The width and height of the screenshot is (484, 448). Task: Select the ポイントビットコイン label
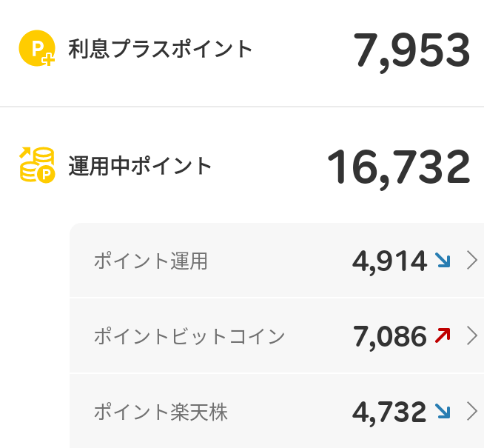coord(189,336)
